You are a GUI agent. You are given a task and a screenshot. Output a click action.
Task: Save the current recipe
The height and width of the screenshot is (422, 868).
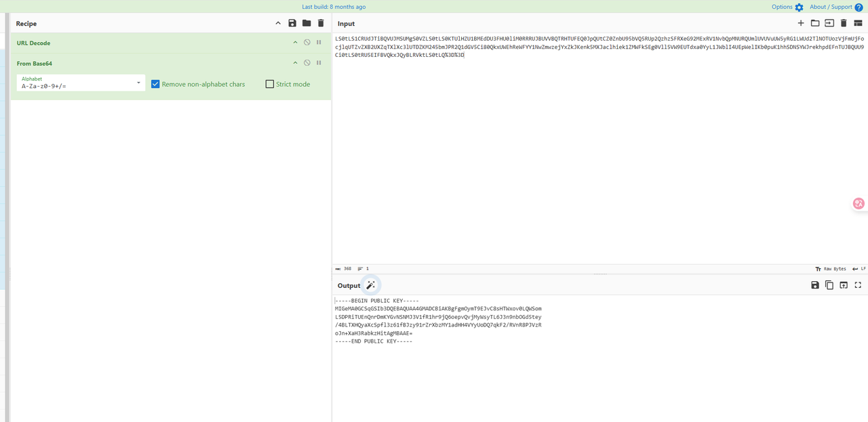(x=292, y=24)
